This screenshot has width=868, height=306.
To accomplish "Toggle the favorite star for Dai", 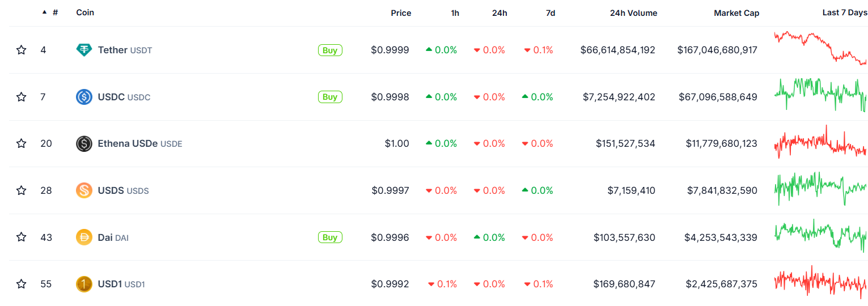I will (x=22, y=237).
